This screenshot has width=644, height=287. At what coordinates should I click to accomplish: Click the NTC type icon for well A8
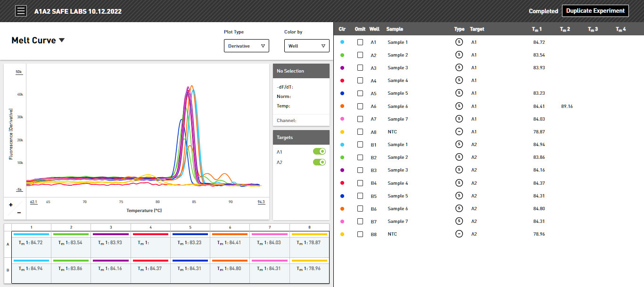(459, 131)
